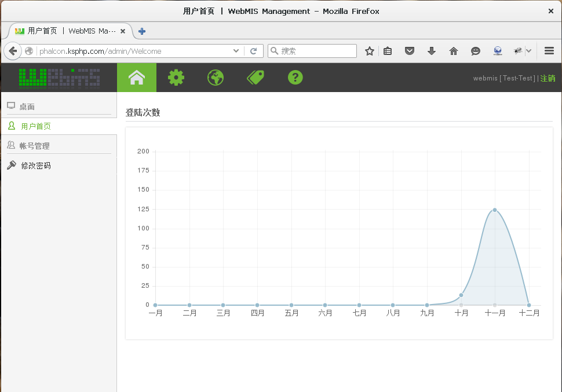Click the blue globe extension icon

[x=498, y=51]
